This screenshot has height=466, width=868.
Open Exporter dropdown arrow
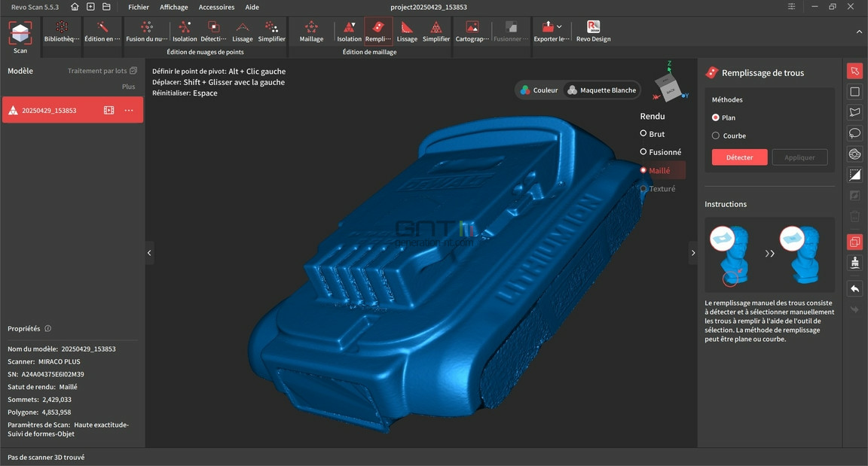point(559,26)
